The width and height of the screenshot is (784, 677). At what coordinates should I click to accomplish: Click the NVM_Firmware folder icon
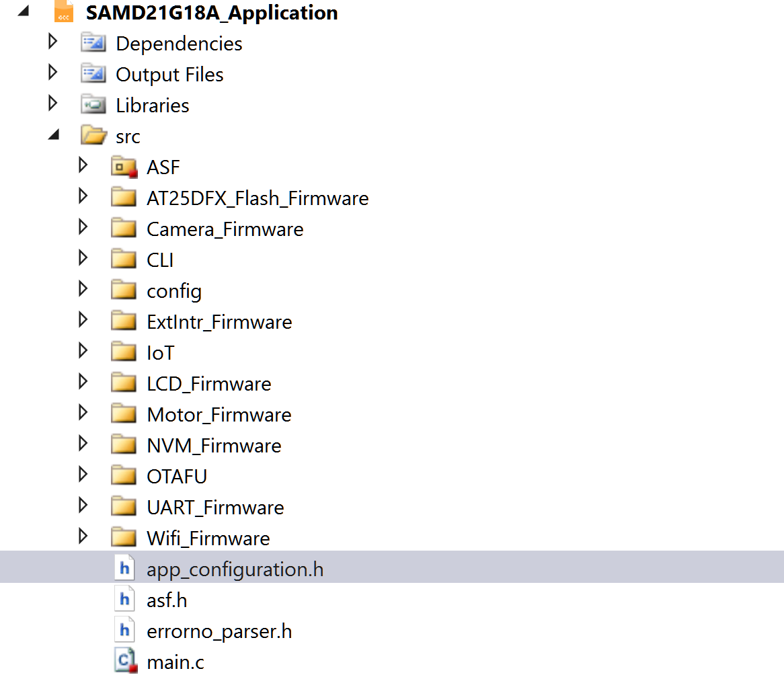click(x=124, y=444)
